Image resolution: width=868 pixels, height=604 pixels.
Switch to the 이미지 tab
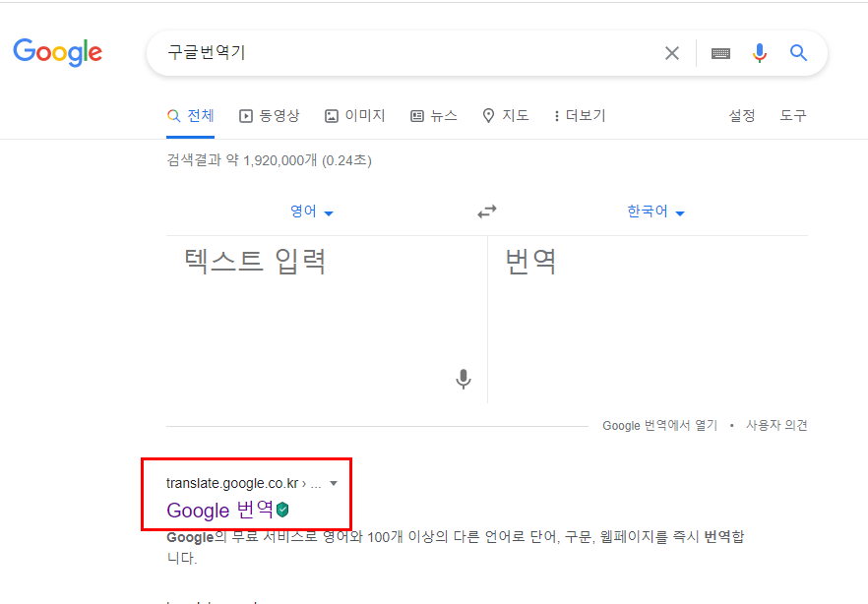(x=355, y=116)
